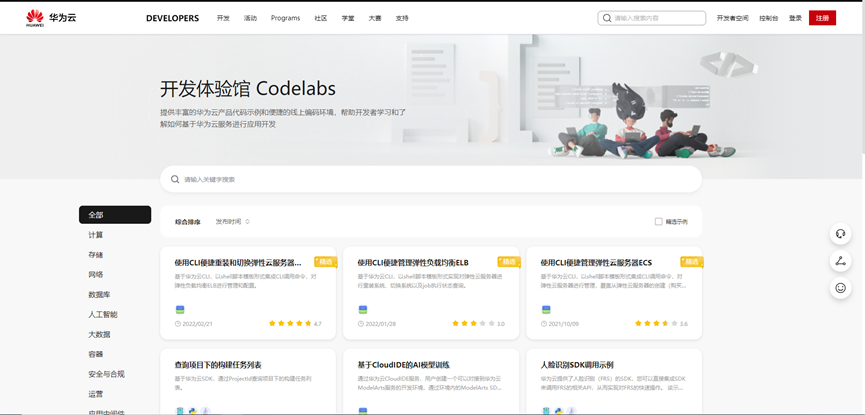Click the 精选 badge on the reinstall ECS card
865x415 pixels.
(325, 262)
